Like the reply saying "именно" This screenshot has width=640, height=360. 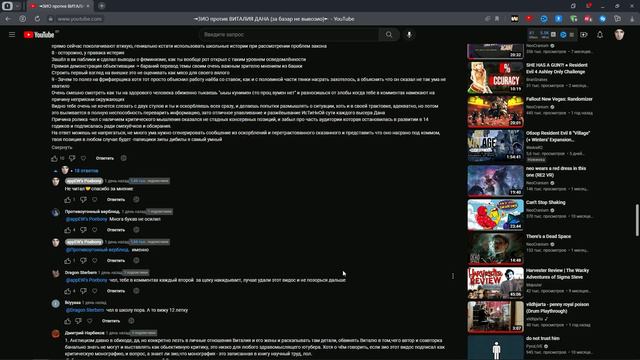(67, 260)
